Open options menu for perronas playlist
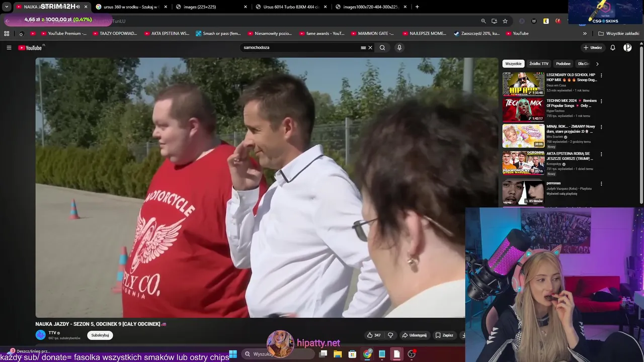 (x=601, y=184)
